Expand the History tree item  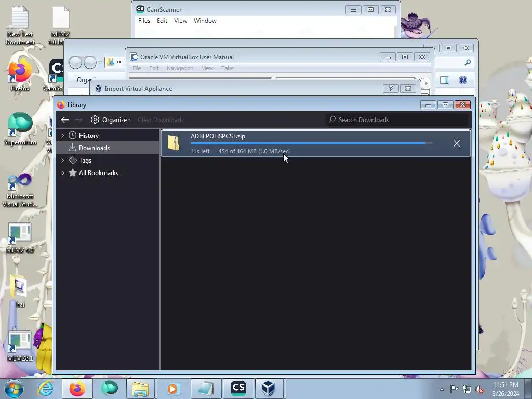[62, 136]
